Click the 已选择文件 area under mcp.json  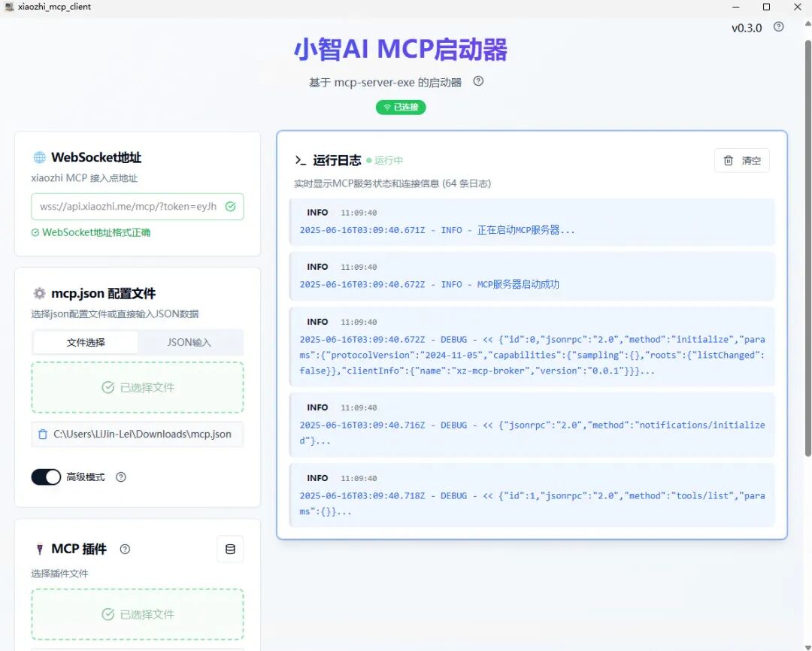137,388
